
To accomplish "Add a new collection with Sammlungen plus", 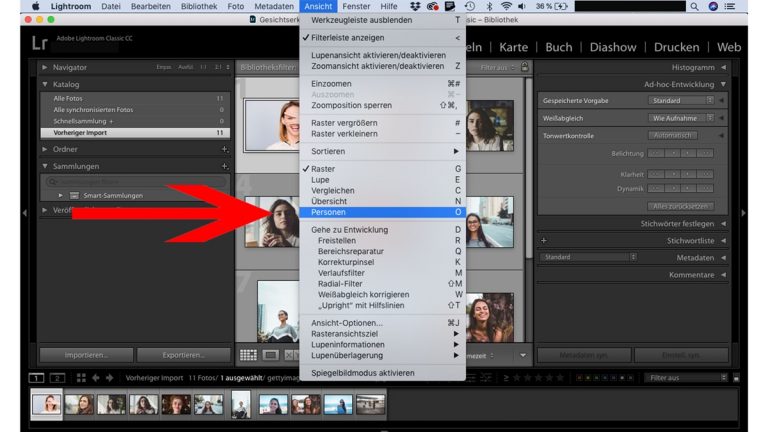I will (x=225, y=166).
